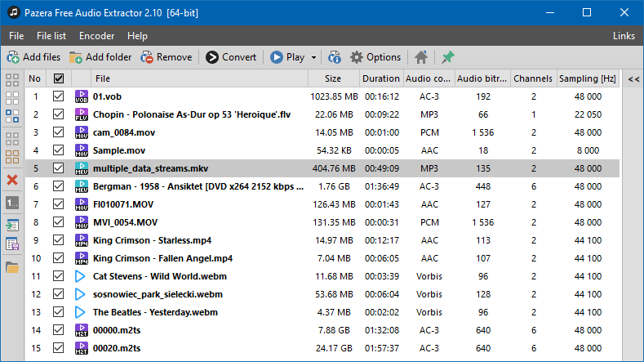
Task: Uncheck the checkbox for 01.vob
Action: click(x=58, y=96)
